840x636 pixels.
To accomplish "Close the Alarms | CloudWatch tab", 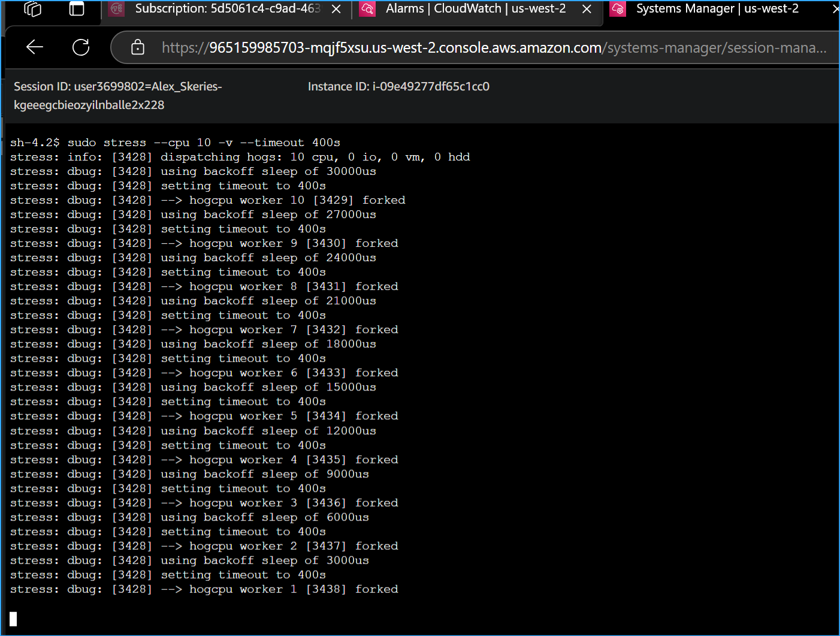I will 587,9.
